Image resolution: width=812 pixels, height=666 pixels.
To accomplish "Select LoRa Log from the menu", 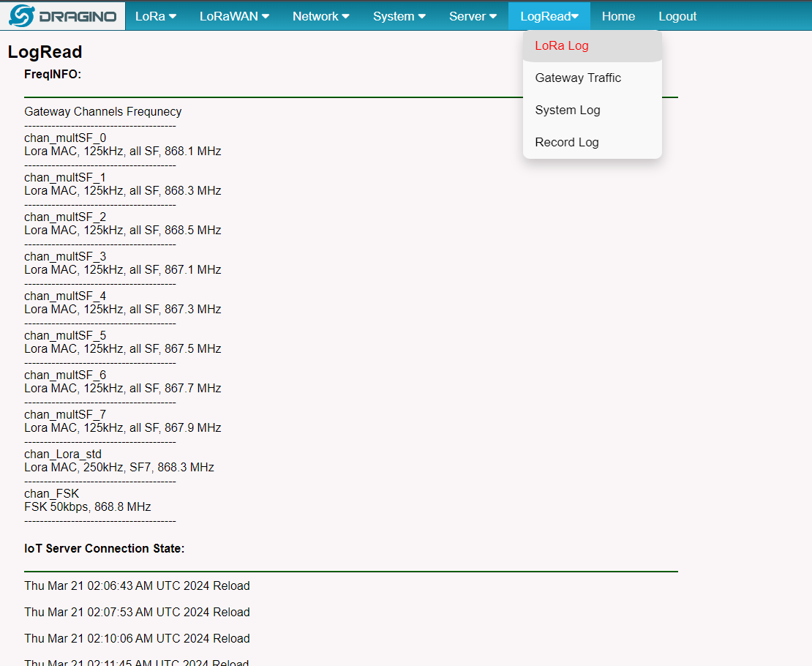I will (x=593, y=45).
